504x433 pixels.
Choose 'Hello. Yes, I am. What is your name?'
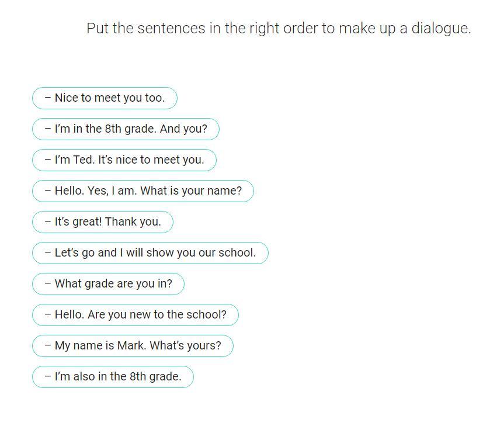143,191
